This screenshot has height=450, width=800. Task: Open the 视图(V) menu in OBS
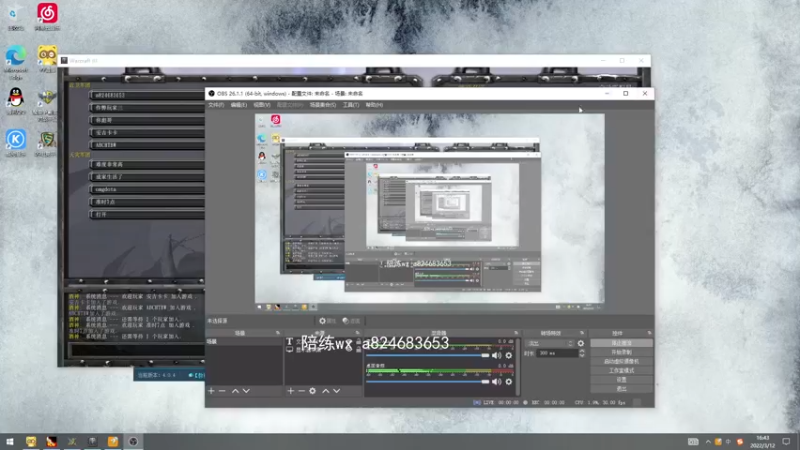[x=262, y=105]
